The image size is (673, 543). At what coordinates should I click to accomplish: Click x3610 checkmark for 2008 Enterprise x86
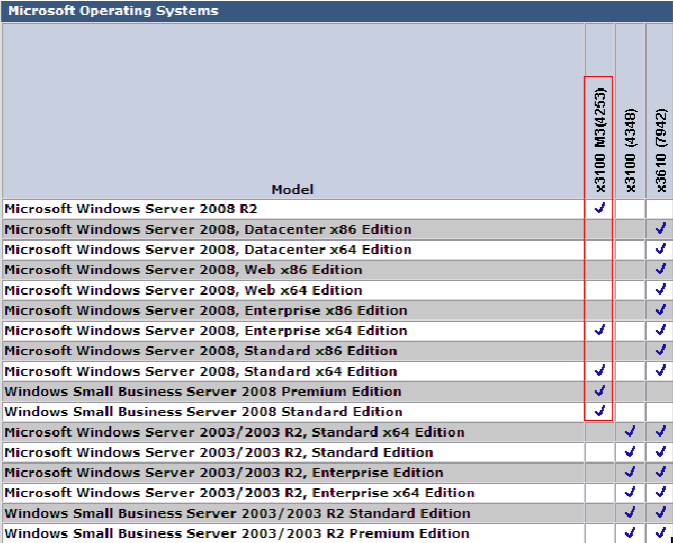661,309
